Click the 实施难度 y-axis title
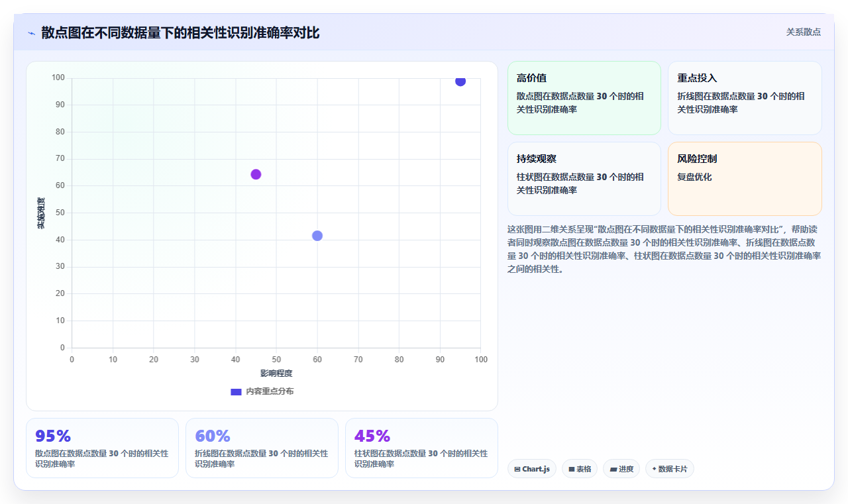The image size is (848, 504). [41, 213]
